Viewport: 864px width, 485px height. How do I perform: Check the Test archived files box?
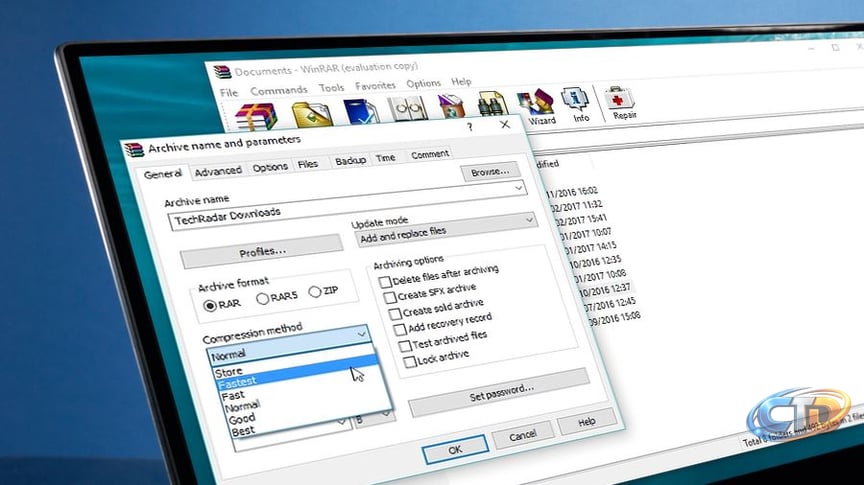[405, 346]
